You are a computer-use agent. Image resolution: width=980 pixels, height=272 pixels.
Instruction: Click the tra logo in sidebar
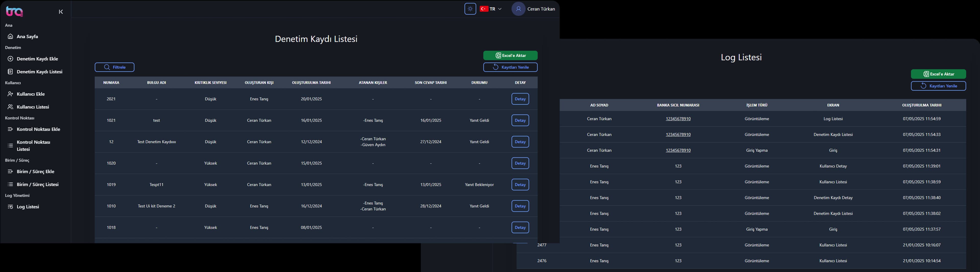(15, 12)
